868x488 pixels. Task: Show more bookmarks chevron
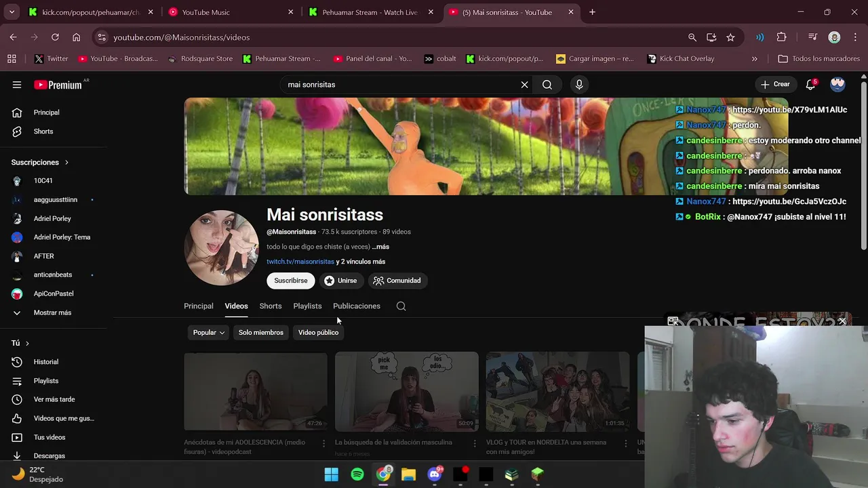754,59
